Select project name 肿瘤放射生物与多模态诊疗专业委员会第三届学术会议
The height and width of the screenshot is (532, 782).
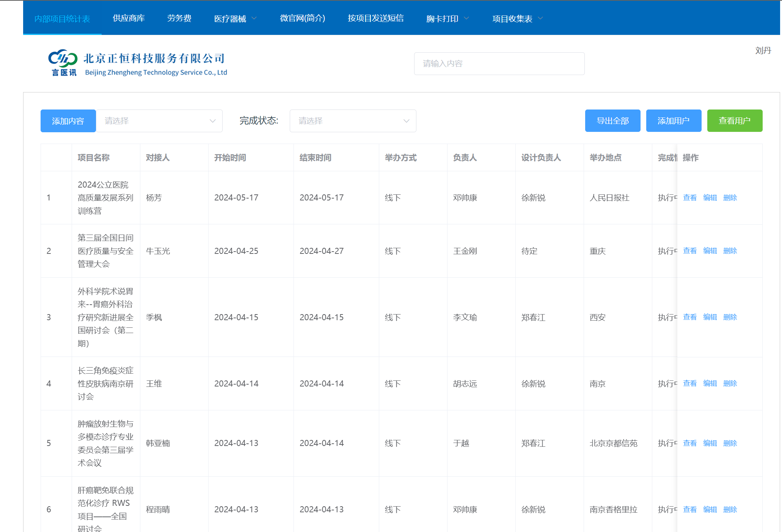105,443
